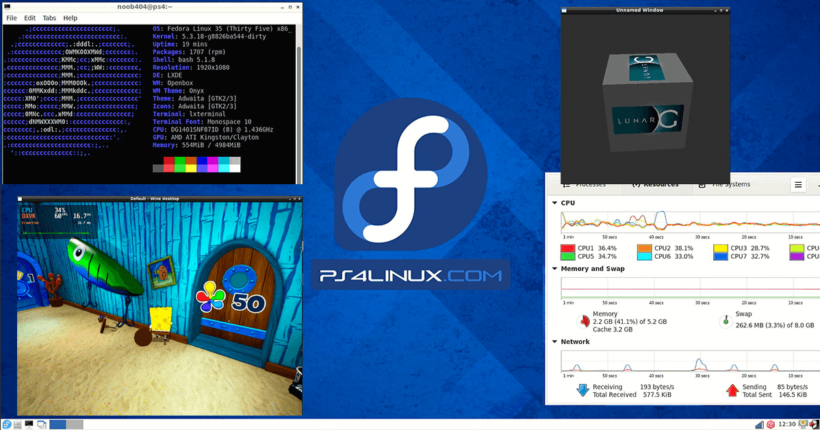This screenshot has width=820, height=430.
Task: Open the System Monitor hamburger menu
Action: pyautogui.click(x=798, y=185)
